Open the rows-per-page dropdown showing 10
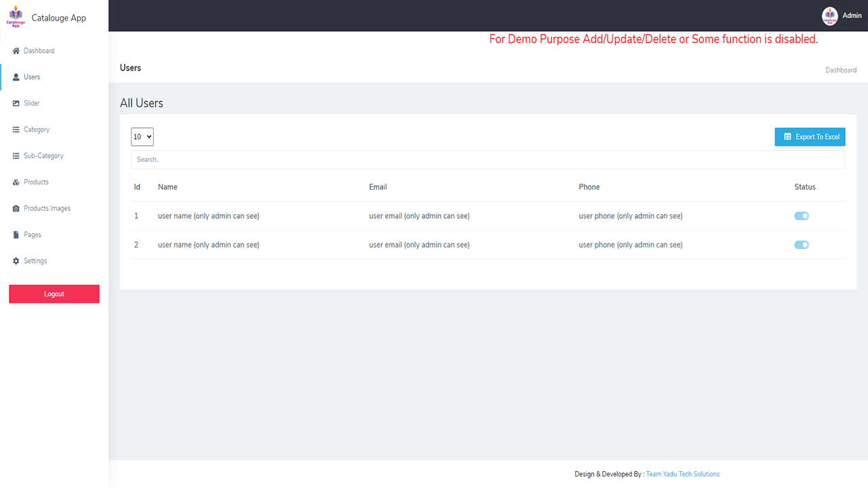Viewport: 868px width, 488px height. [142, 137]
